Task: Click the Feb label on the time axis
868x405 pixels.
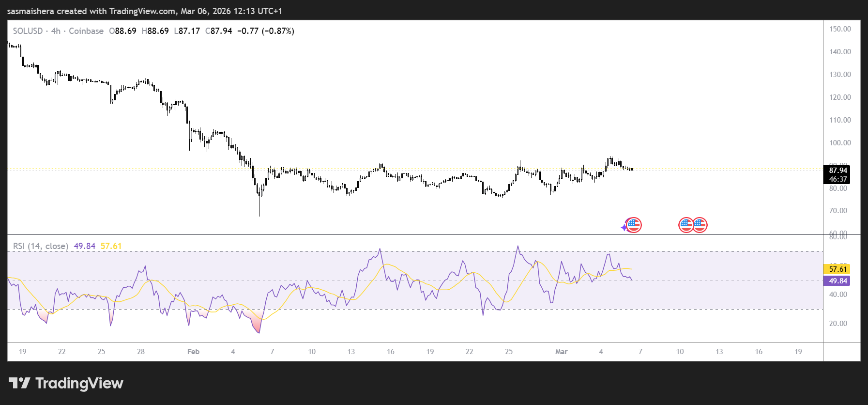Action: point(193,352)
